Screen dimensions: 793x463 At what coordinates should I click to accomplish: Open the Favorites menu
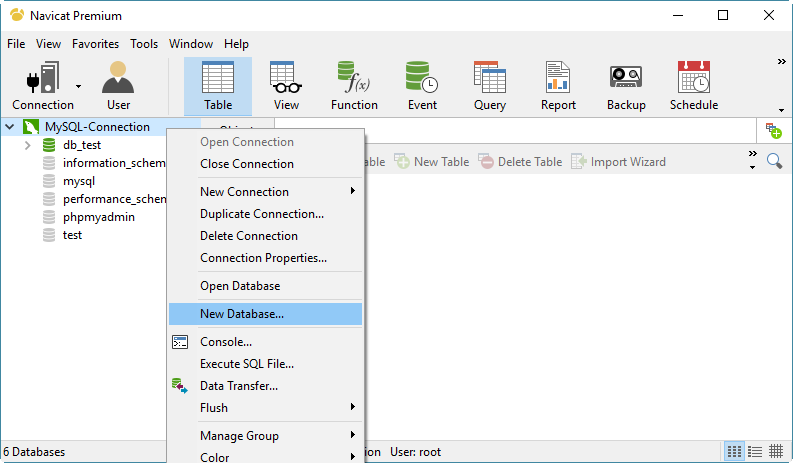(x=96, y=44)
